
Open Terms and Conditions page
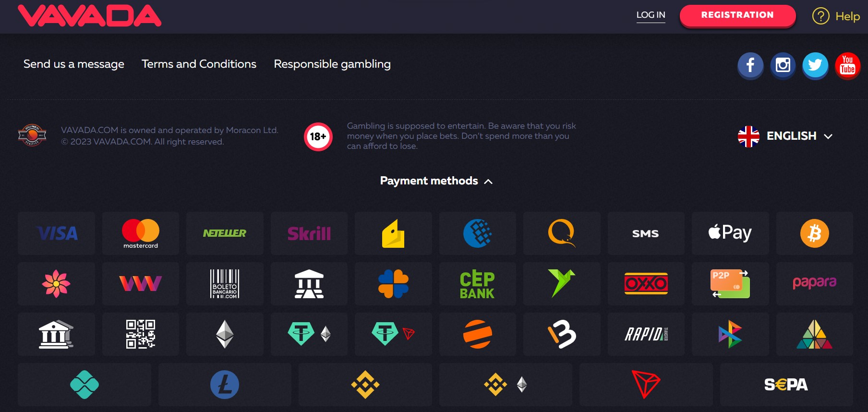coord(199,64)
